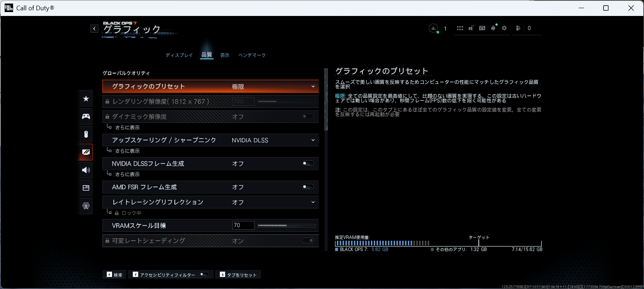Open the interface settings category

click(x=86, y=188)
